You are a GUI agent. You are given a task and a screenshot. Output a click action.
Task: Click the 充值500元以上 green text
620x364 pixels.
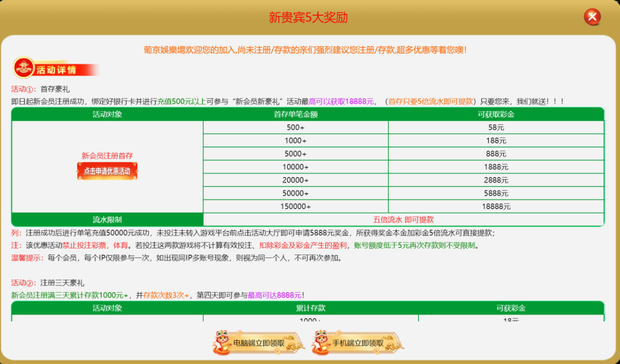click(x=181, y=101)
